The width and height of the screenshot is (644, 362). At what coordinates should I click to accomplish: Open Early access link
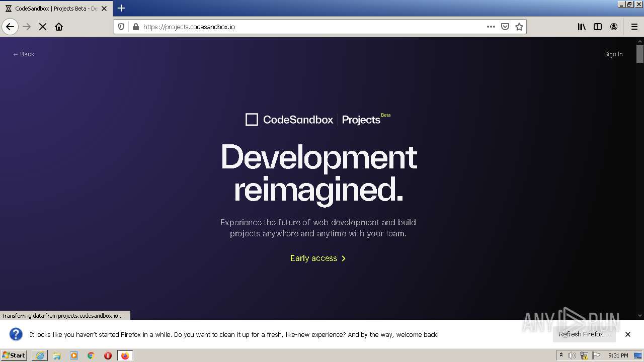[318, 258]
